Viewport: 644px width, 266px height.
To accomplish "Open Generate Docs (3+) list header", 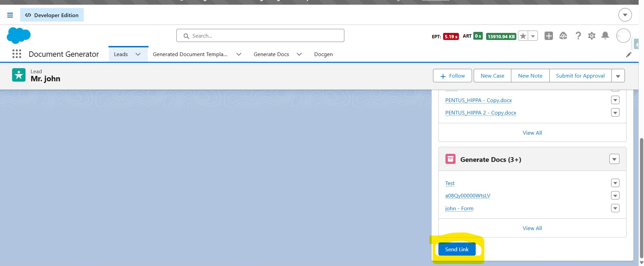I will click(490, 160).
